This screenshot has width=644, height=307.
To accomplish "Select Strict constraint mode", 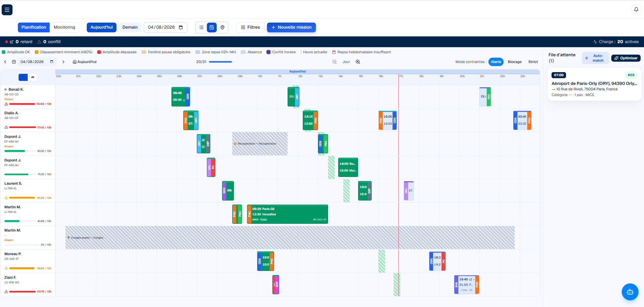I will [533, 62].
